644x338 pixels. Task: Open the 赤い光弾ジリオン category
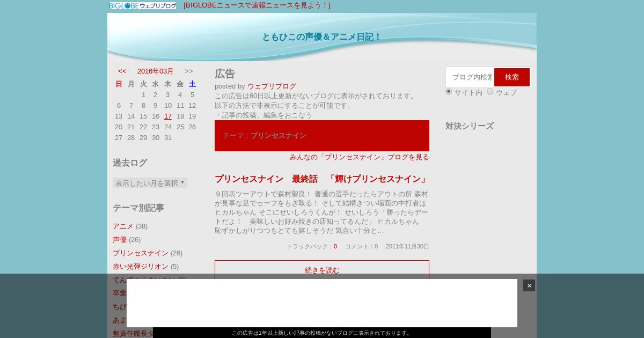(x=141, y=266)
